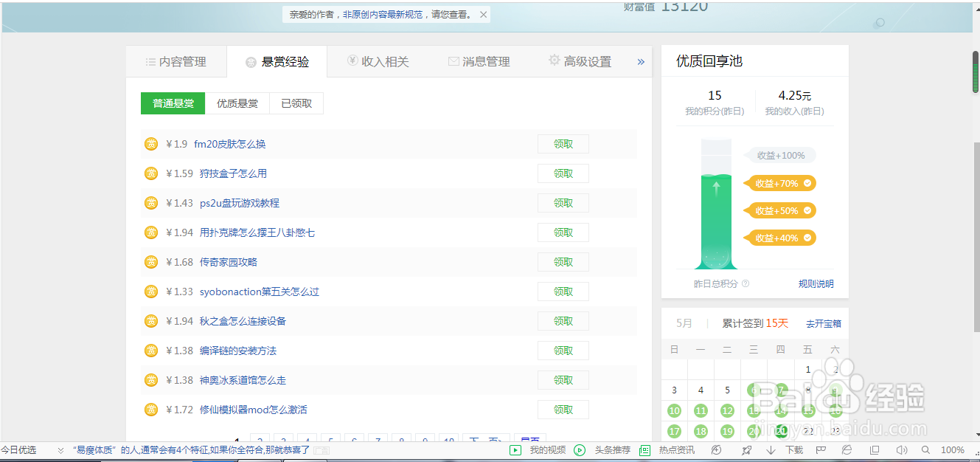Open the 去开宝箱 link
The width and height of the screenshot is (980, 462).
pos(824,323)
